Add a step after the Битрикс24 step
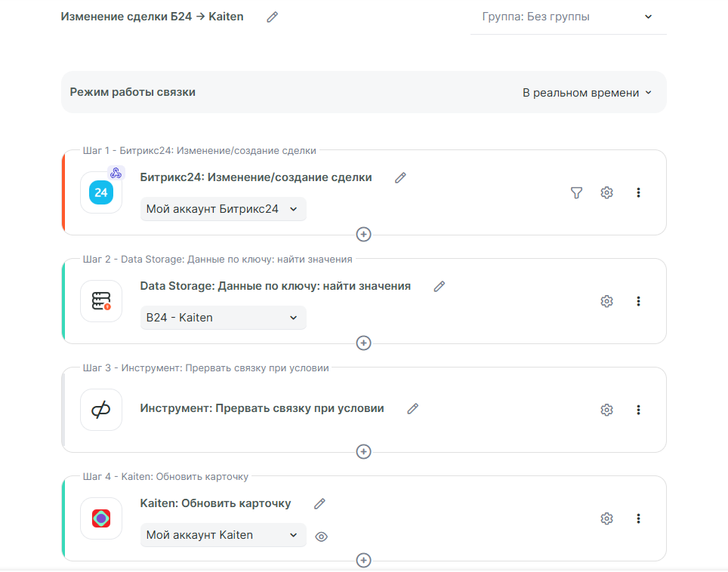The height and width of the screenshot is (572, 728). pos(363,234)
